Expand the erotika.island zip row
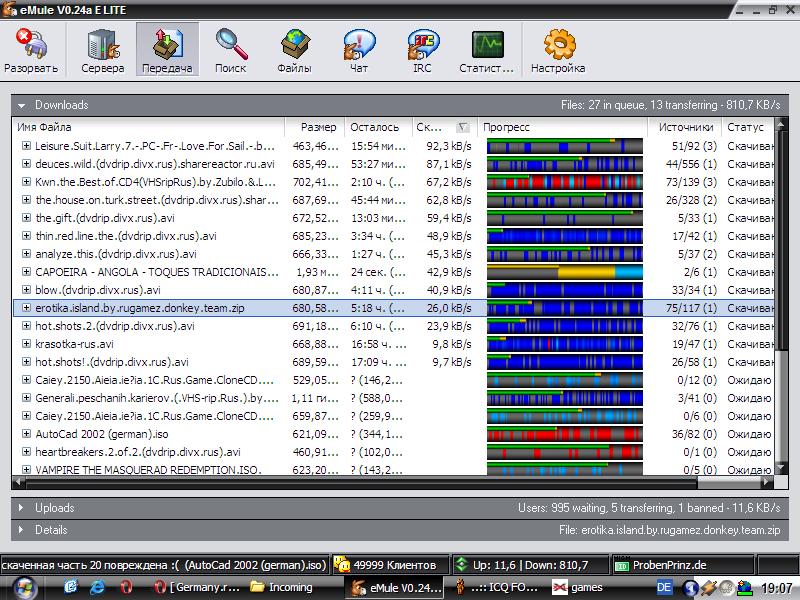 (26, 308)
